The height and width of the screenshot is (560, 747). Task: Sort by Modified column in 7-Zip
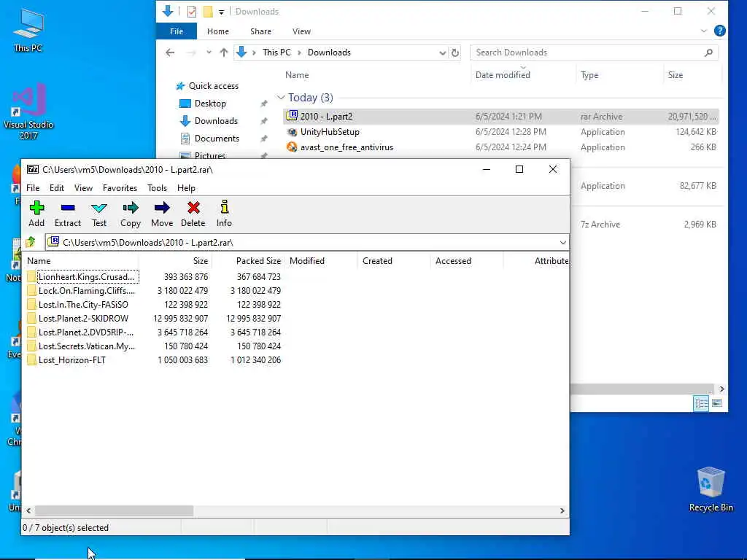(x=321, y=261)
